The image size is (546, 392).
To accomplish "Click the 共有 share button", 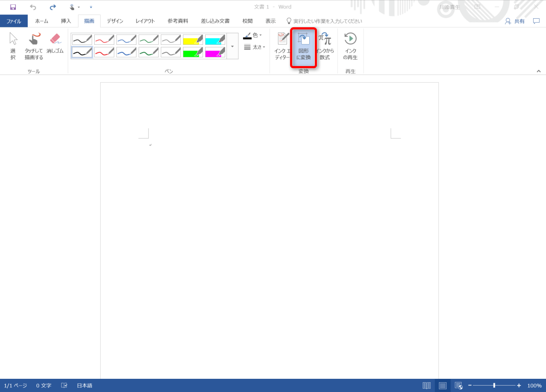I will [514, 21].
